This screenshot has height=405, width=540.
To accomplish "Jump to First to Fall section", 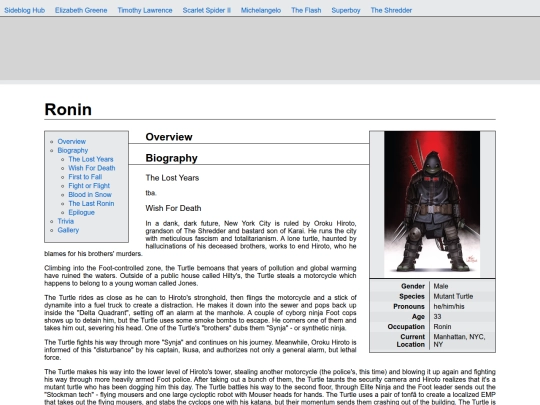I will 85,177.
